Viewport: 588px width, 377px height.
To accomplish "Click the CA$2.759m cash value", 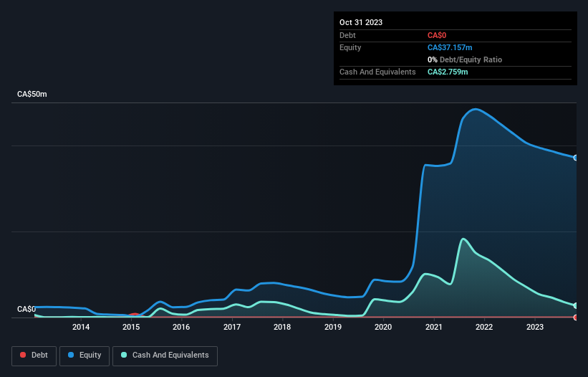I will click(448, 72).
